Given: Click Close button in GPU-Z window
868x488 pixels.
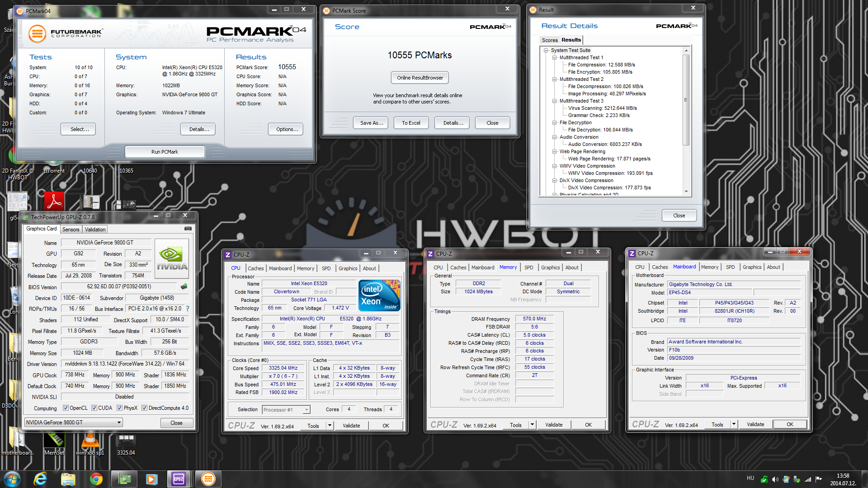Looking at the screenshot, I should [176, 423].
